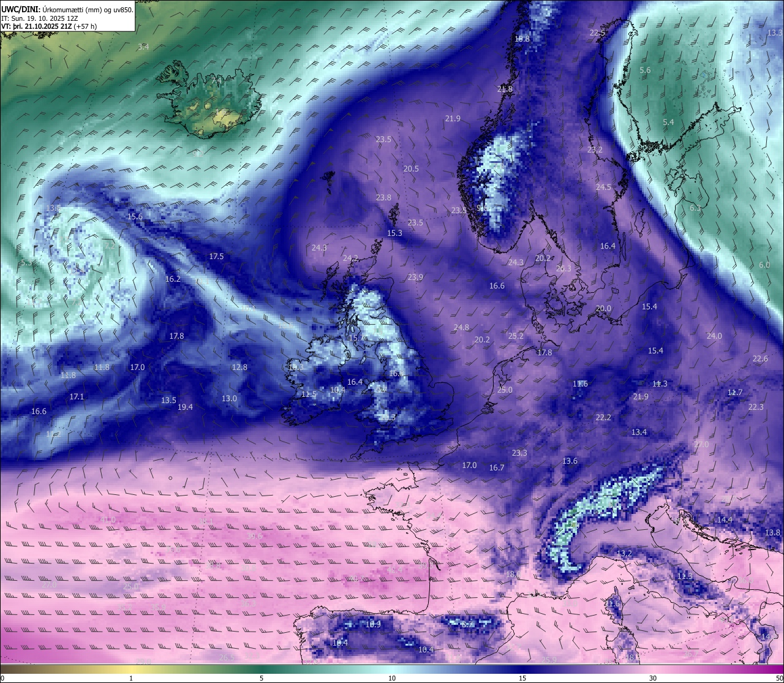Click the 14.4 value near the Adriatic
Screen dimensions: 784x683
(725, 519)
